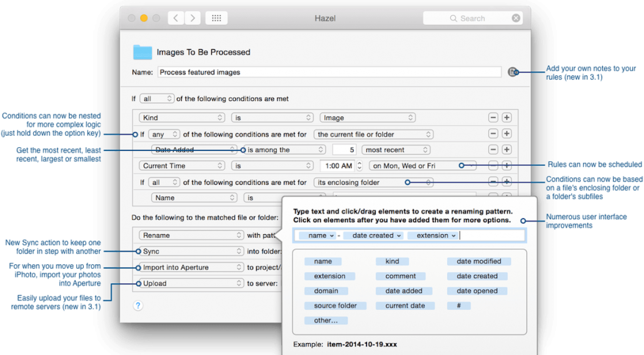Click the 'date opened' token
This screenshot has width=644, height=355.
point(477,291)
